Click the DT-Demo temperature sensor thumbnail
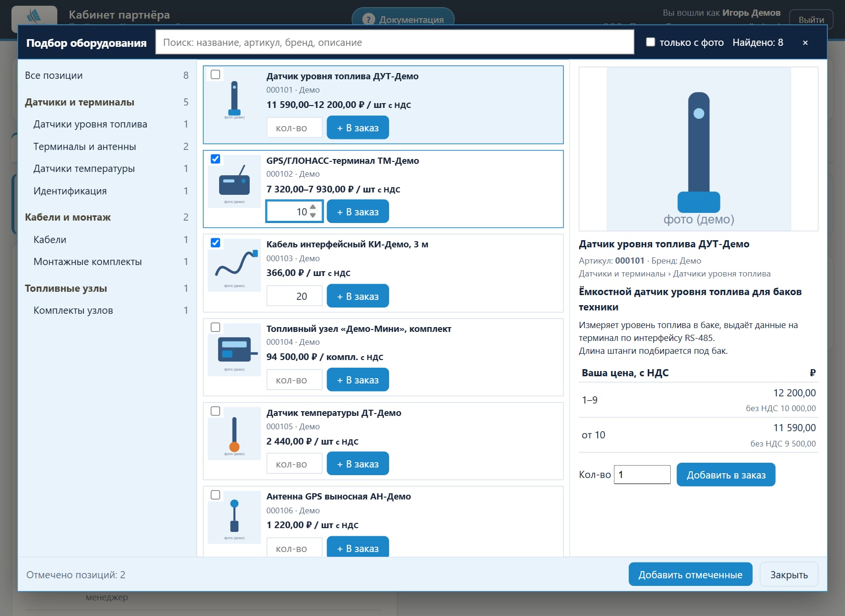Image resolution: width=845 pixels, height=616 pixels. [x=234, y=434]
